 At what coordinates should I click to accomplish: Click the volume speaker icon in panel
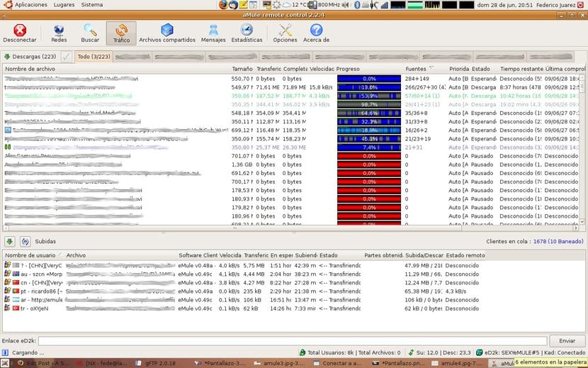point(346,5)
